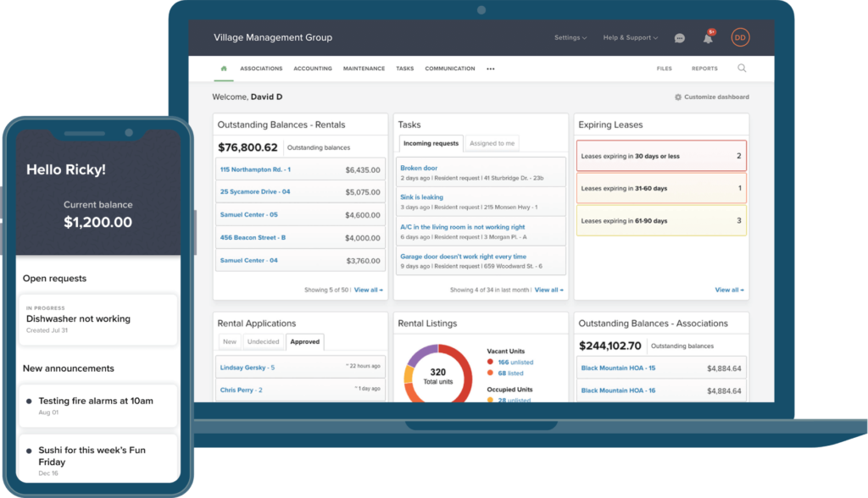The width and height of the screenshot is (868, 498).
Task: Click the Customize dashboard link text
Action: 716,97
